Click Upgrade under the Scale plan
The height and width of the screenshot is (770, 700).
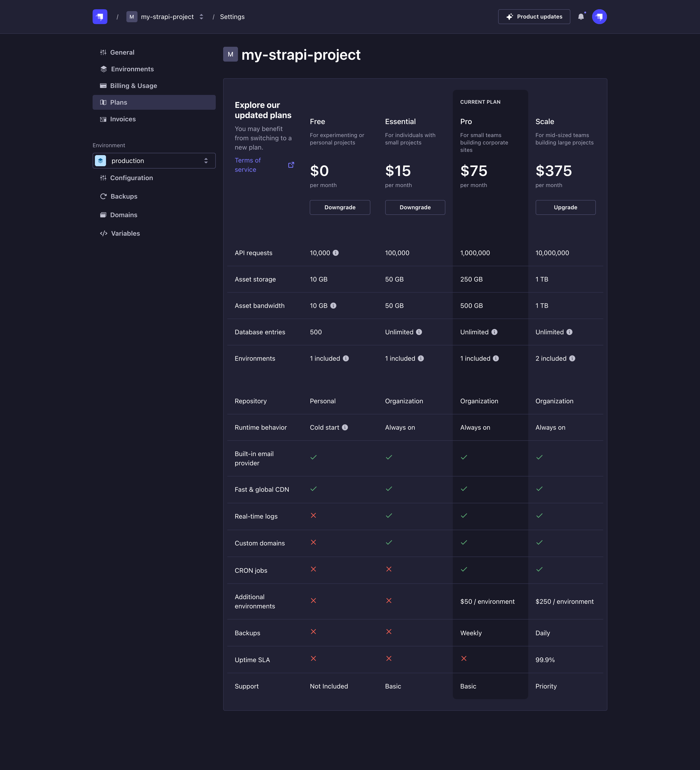point(565,207)
